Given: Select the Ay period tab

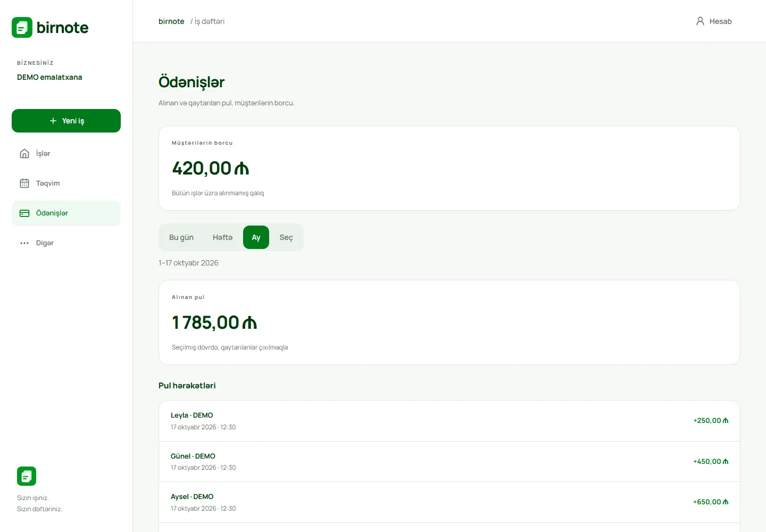Looking at the screenshot, I should [x=256, y=237].
